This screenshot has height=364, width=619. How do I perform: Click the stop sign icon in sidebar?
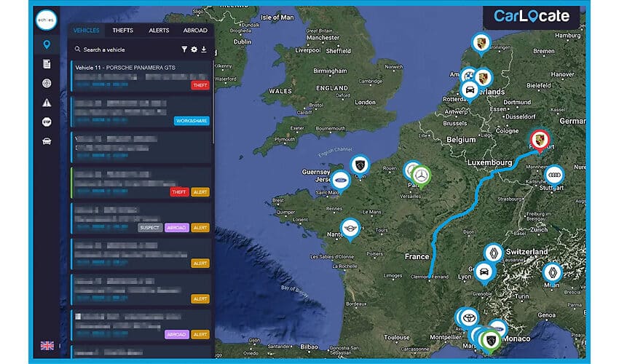click(x=47, y=122)
